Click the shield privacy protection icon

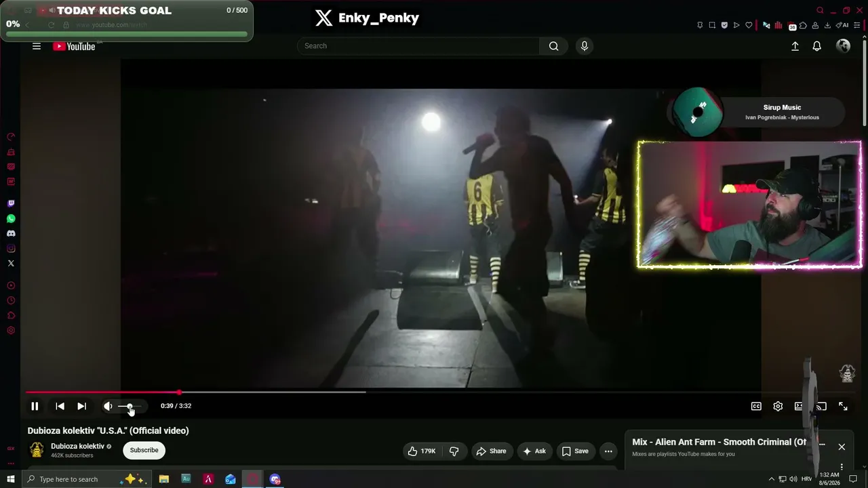(x=724, y=25)
